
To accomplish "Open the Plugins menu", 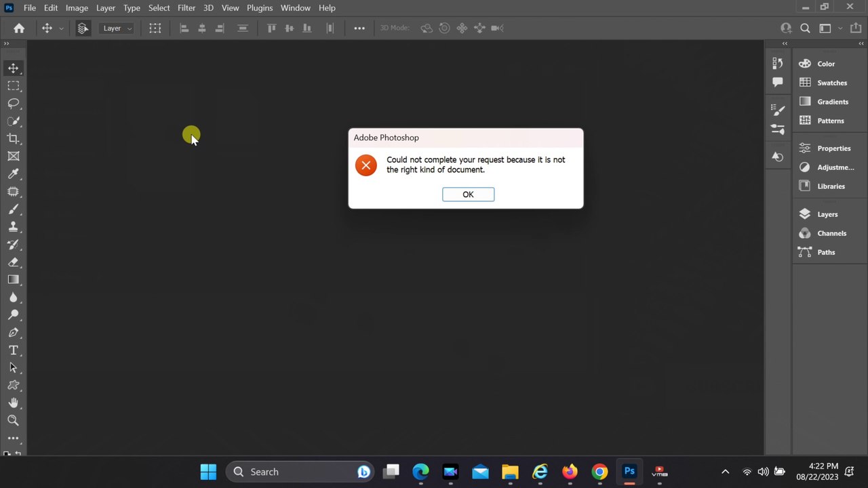I will [x=260, y=7].
